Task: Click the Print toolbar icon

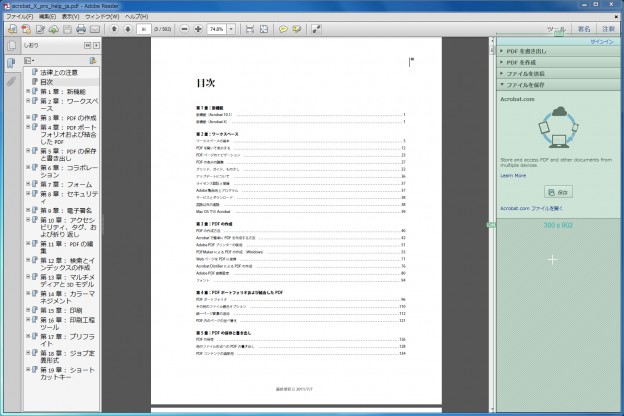Action: pyautogui.click(x=81, y=29)
